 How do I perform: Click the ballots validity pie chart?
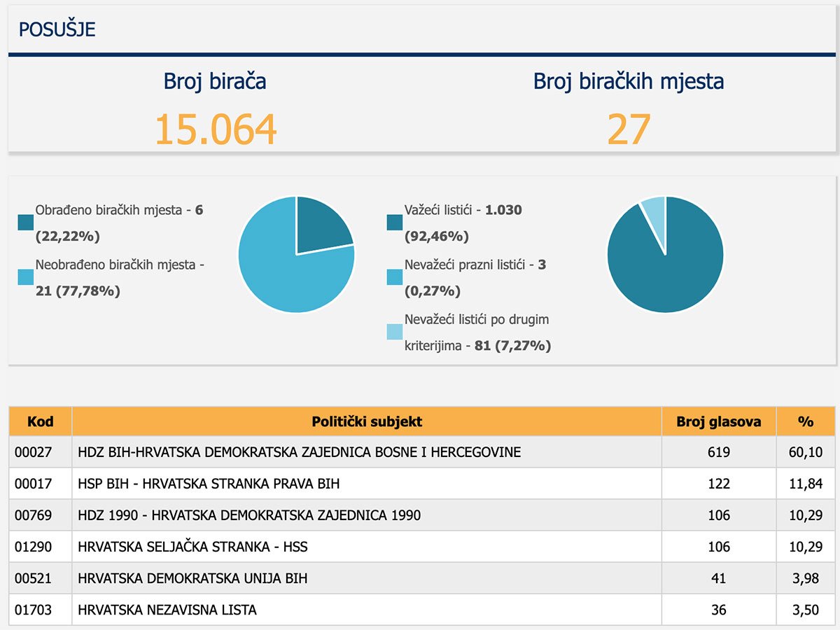[x=665, y=254]
